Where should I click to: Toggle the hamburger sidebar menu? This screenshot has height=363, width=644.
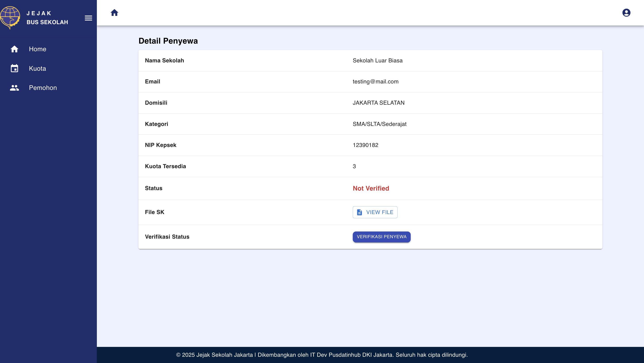88,18
